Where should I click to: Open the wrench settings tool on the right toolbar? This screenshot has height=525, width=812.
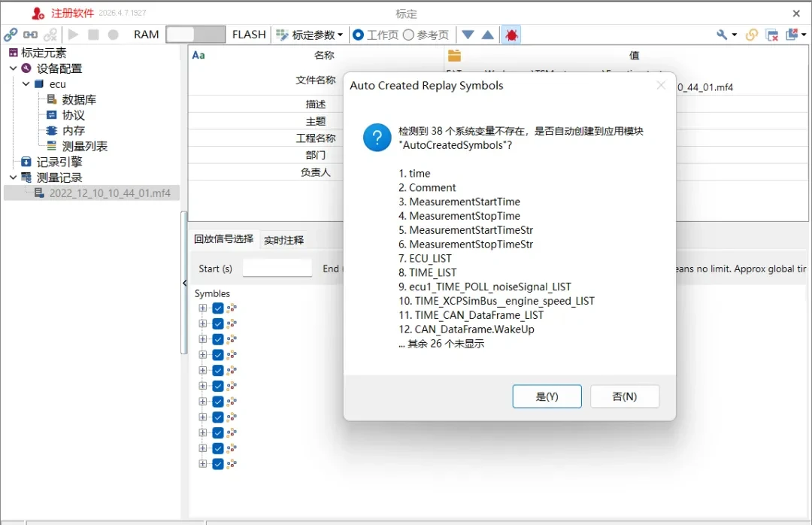point(721,34)
